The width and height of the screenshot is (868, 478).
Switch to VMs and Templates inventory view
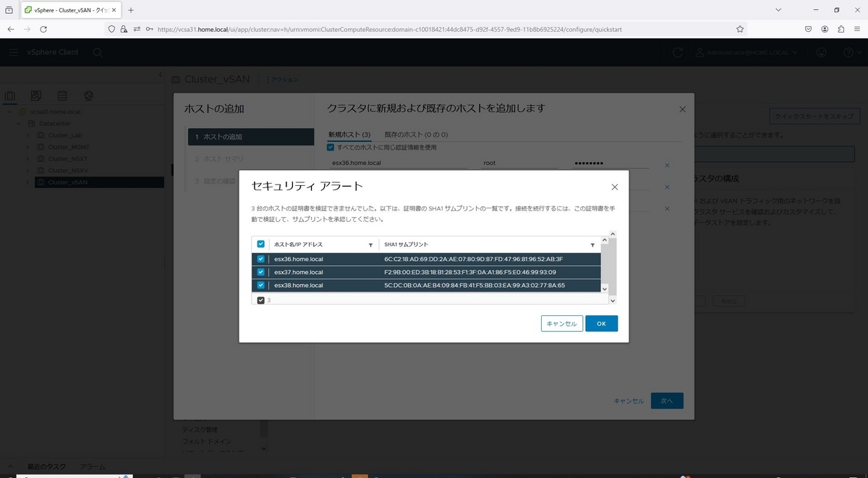[x=36, y=95]
